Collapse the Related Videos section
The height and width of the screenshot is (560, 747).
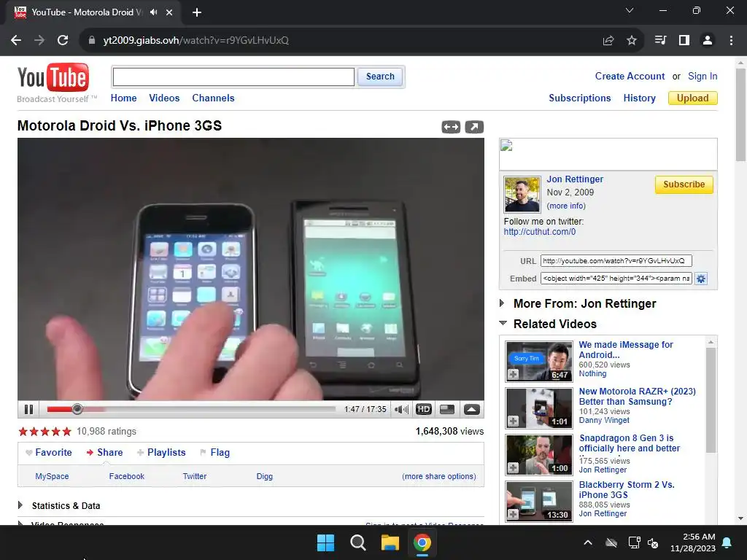click(503, 323)
